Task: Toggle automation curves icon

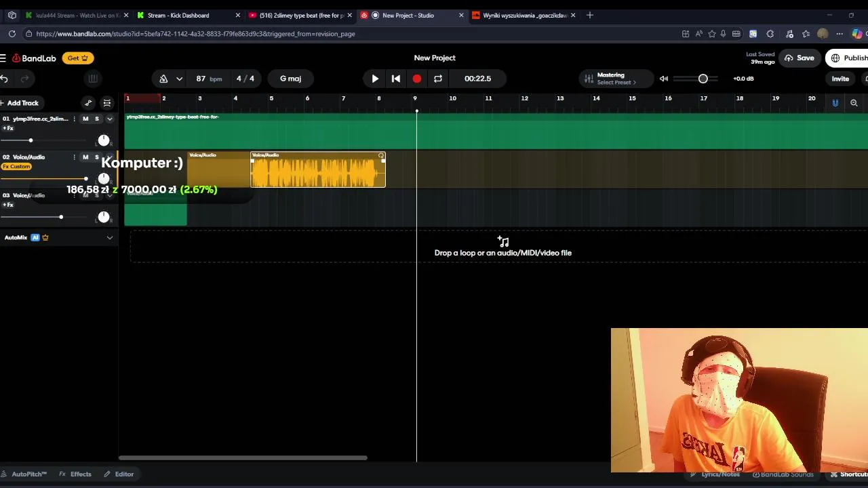Action: click(88, 103)
